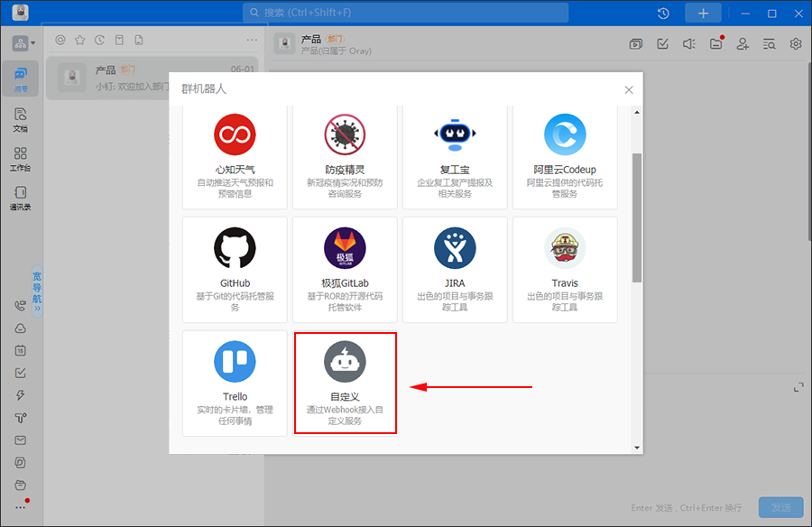Click the clock filter icon above conversation list

[x=99, y=40]
